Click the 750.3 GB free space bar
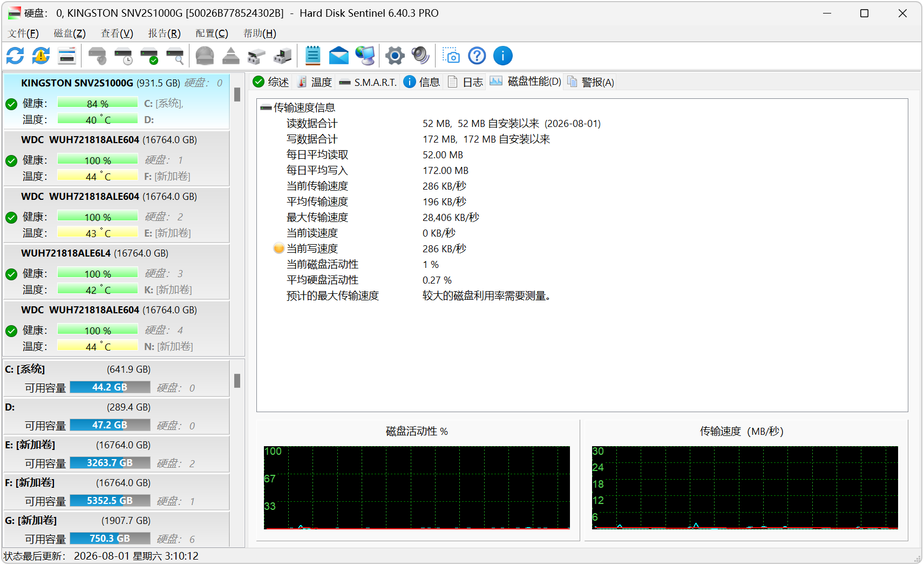The width and height of the screenshot is (924, 565). tap(110, 539)
